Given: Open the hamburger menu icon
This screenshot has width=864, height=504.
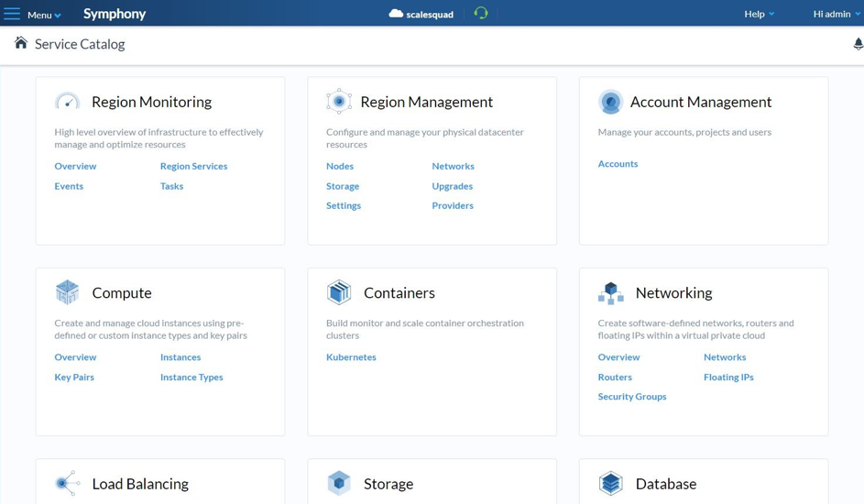Looking at the screenshot, I should 12,14.
